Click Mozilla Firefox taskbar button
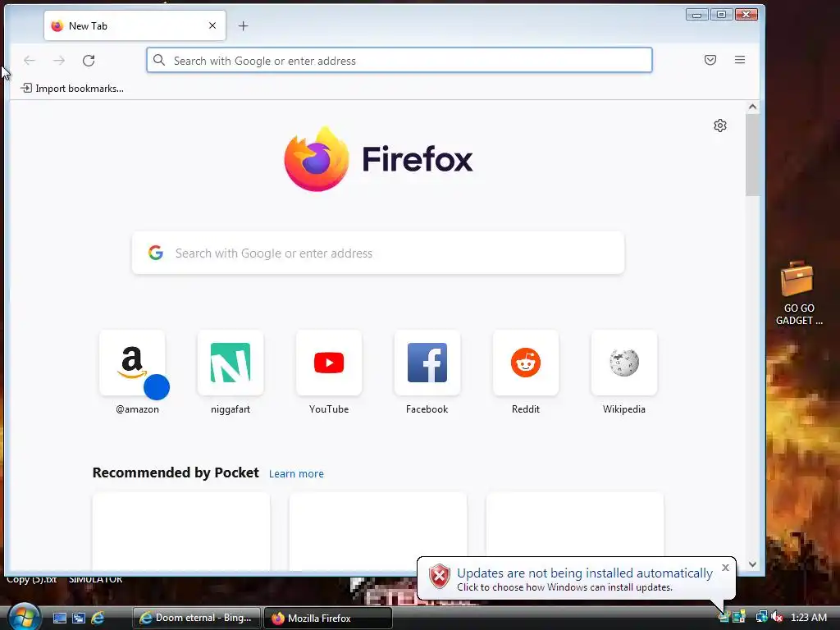 click(328, 618)
